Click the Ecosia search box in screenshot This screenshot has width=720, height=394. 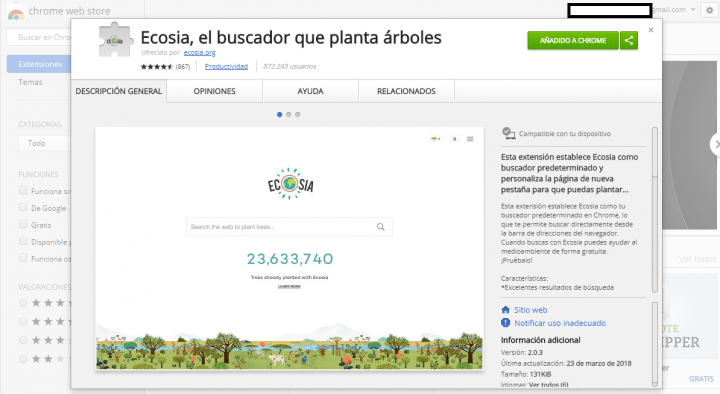289,227
